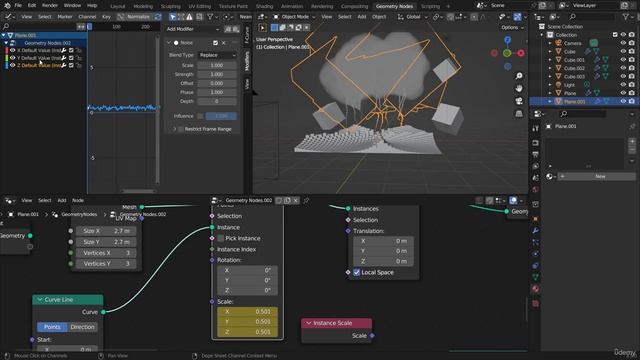Open the Object Mode dropdown
The width and height of the screenshot is (640, 360).
click(x=294, y=17)
